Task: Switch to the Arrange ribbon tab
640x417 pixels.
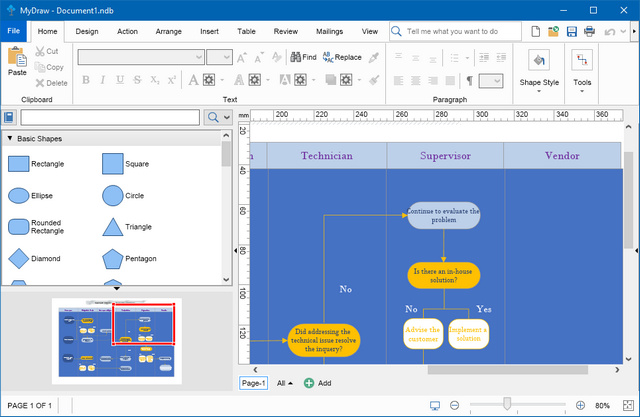Action: pyautogui.click(x=169, y=31)
